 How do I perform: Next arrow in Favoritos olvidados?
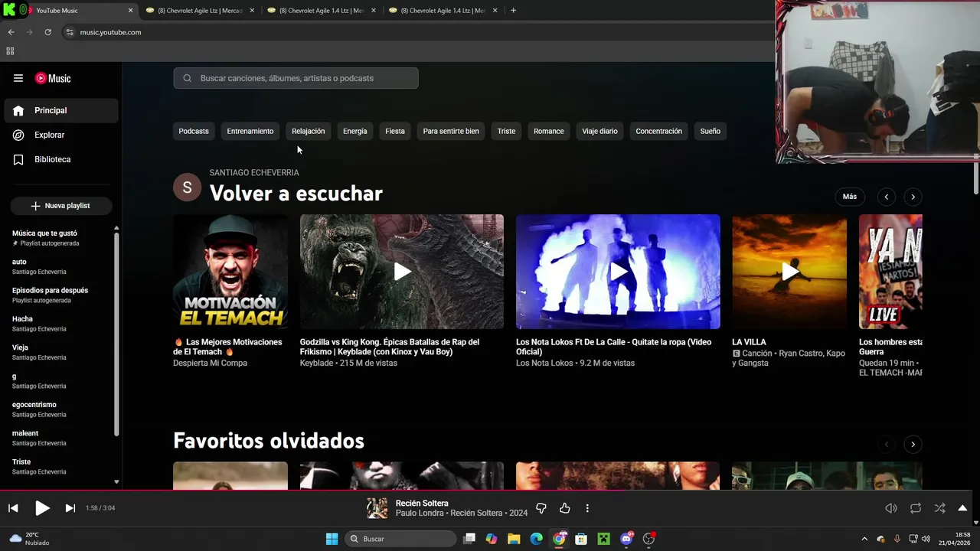(x=913, y=444)
